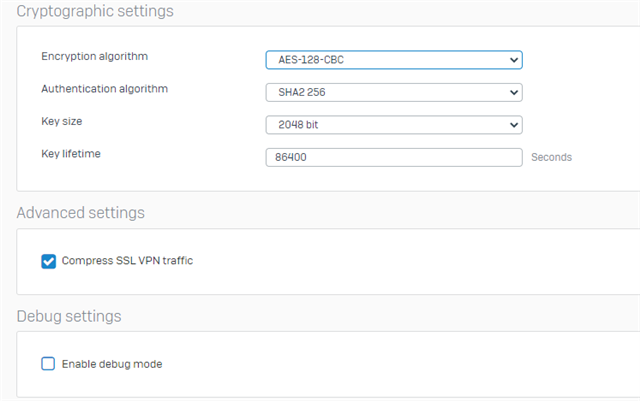
Task: Expand the Key size 2048 bit dropdown
Action: pyautogui.click(x=393, y=125)
